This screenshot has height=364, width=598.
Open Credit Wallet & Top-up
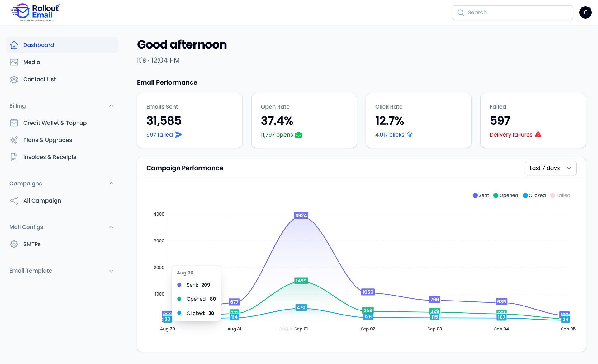click(x=62, y=123)
